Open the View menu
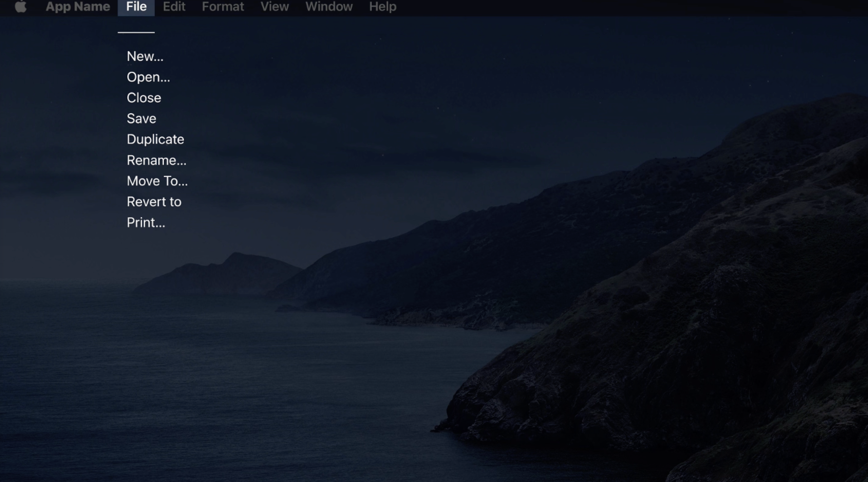This screenshot has width=868, height=482. (275, 6)
